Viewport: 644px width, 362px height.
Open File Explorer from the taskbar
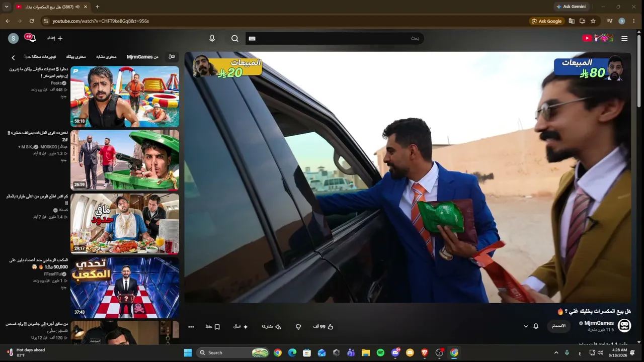tap(366, 352)
